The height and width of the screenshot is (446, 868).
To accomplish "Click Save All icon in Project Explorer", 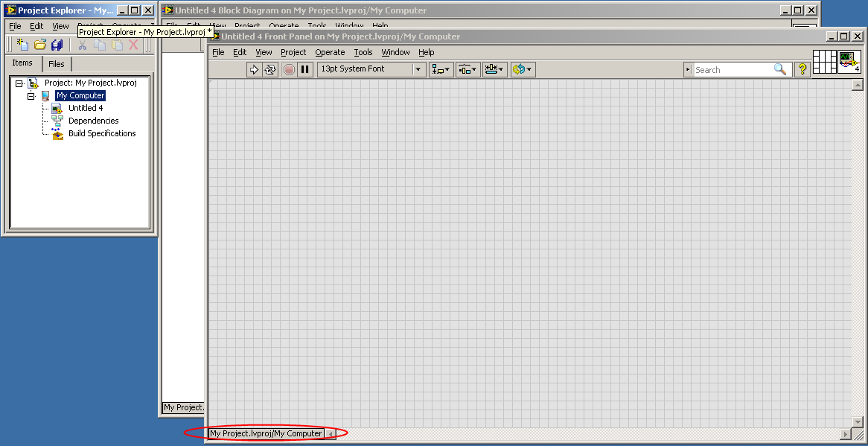I will [x=57, y=45].
